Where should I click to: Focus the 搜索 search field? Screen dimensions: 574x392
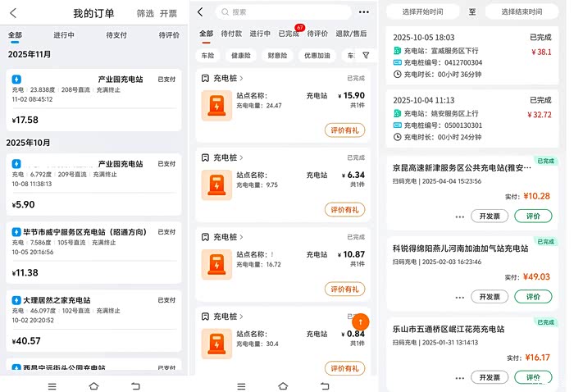pos(283,12)
